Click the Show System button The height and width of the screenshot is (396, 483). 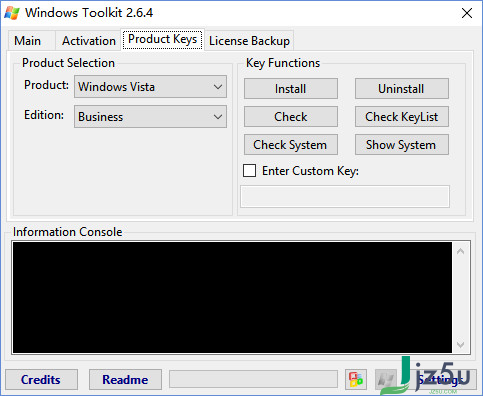[402, 145]
